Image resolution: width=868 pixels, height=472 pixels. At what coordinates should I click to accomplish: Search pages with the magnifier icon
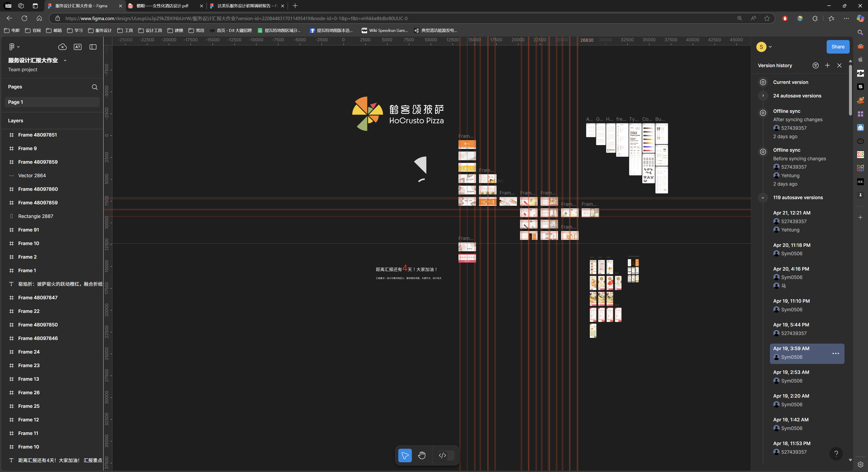pos(95,87)
